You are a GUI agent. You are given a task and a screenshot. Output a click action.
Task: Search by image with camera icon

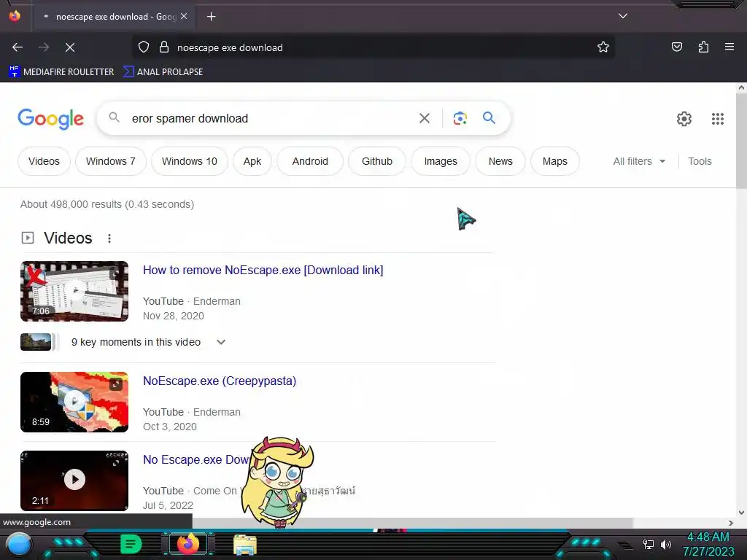tap(460, 118)
